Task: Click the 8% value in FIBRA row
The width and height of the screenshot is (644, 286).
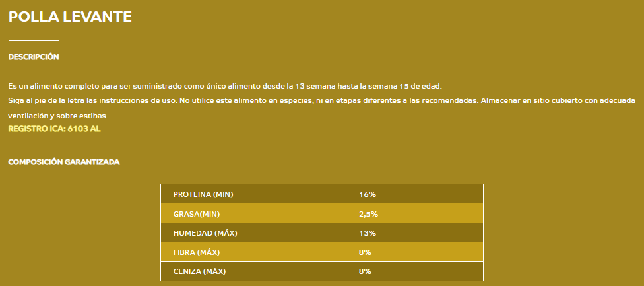Action: coord(365,252)
